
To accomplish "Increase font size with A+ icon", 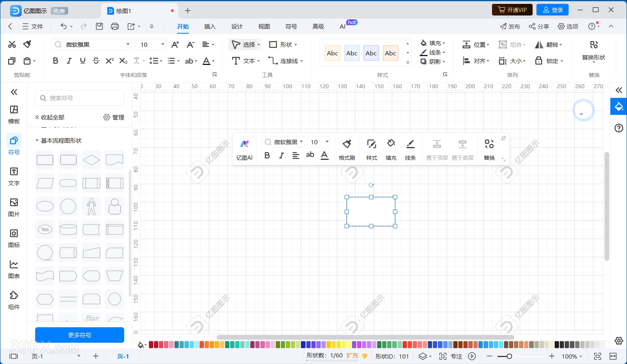I will [175, 44].
